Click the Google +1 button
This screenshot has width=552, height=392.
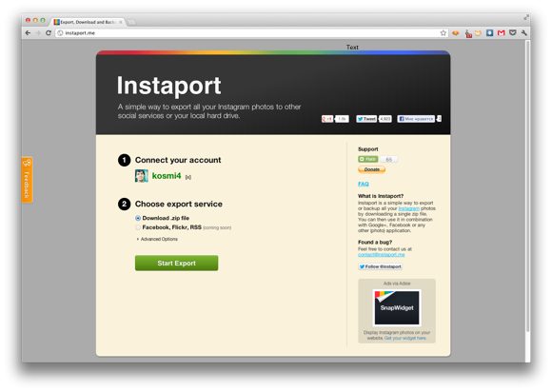tap(327, 119)
